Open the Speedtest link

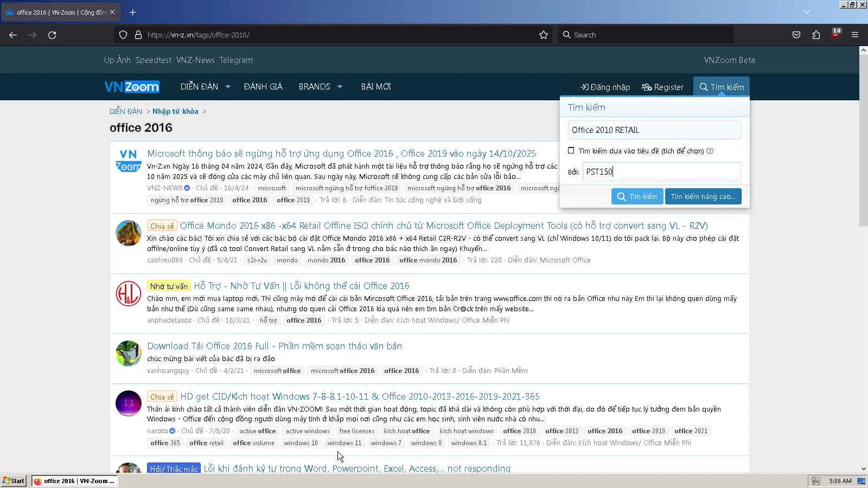point(154,60)
